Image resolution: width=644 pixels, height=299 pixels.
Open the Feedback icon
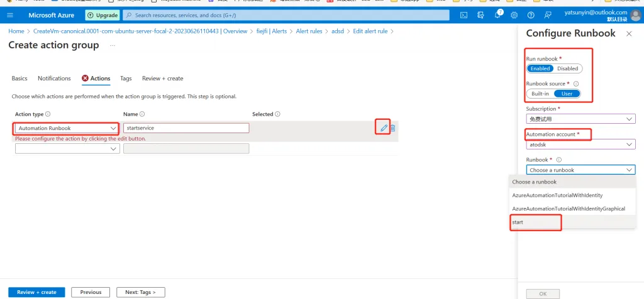coord(548,15)
